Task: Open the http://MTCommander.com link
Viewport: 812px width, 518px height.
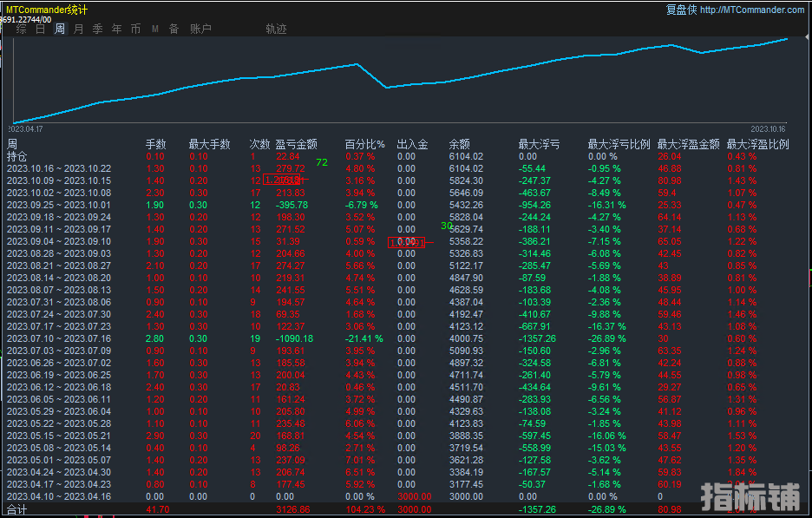Action: pos(751,10)
